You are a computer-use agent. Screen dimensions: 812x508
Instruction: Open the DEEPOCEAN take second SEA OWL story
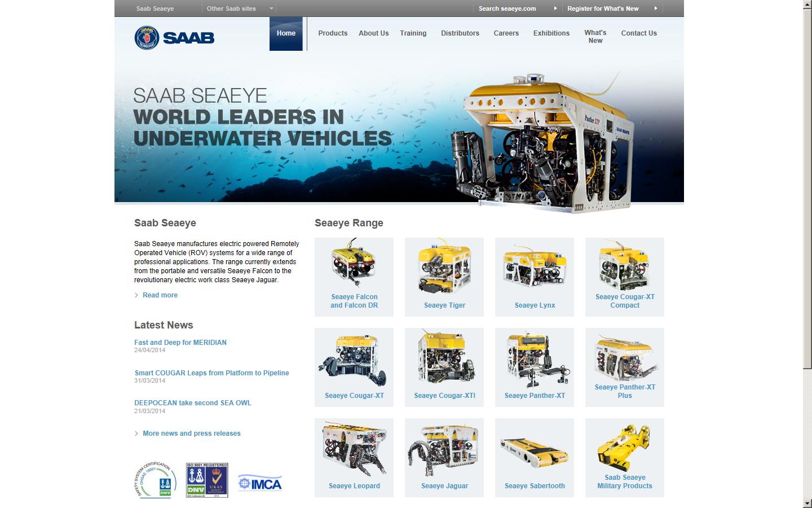[x=193, y=403]
